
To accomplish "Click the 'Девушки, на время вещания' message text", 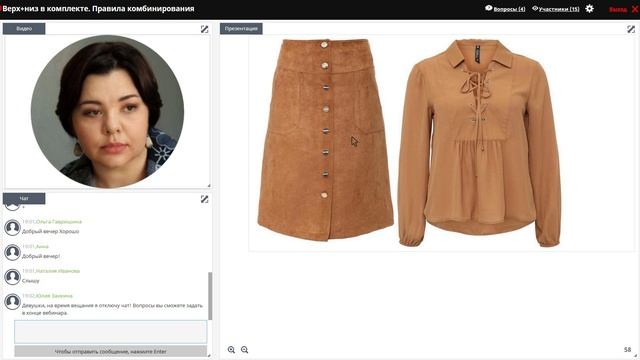I will coord(112,309).
